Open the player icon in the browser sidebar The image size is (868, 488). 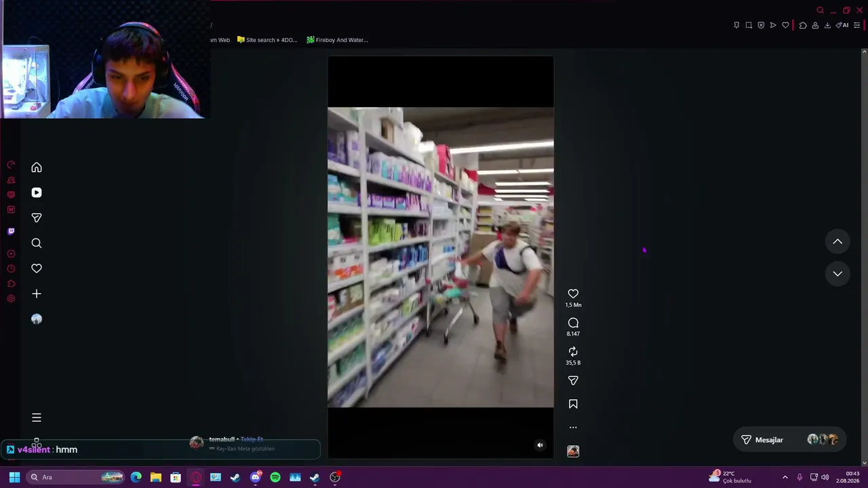(x=11, y=253)
